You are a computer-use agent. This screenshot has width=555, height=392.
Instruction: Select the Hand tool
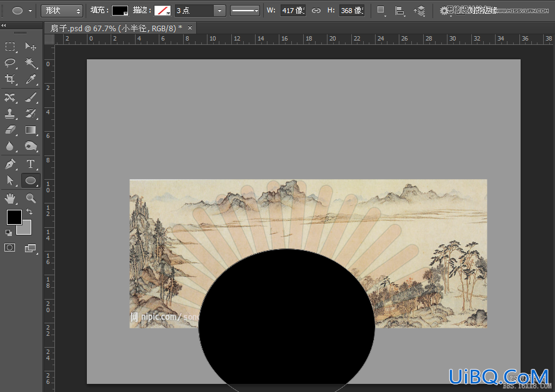coord(10,198)
